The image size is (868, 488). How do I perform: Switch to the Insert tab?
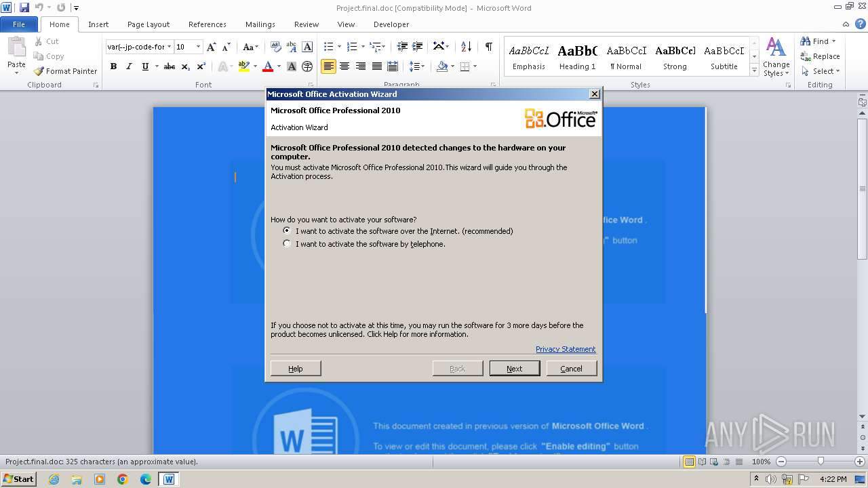[98, 24]
